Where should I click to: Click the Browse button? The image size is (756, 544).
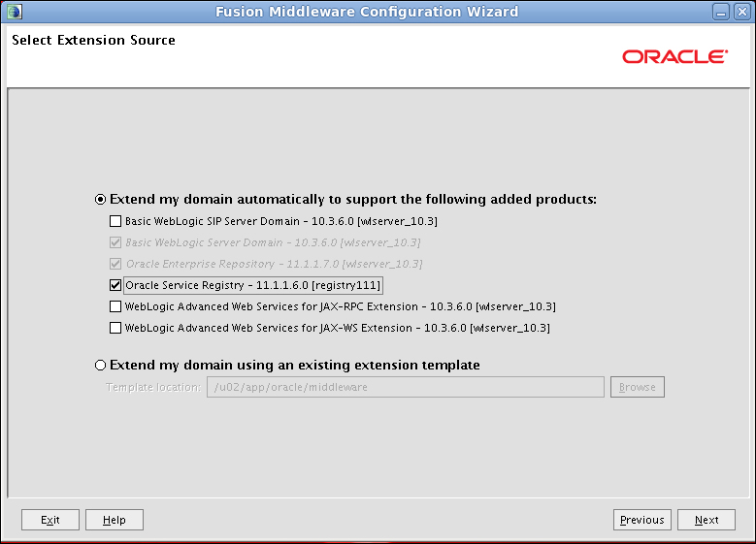(x=638, y=387)
